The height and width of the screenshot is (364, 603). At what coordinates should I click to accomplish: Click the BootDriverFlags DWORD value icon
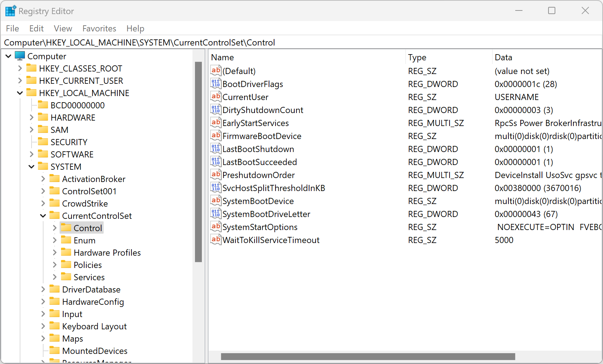[216, 84]
